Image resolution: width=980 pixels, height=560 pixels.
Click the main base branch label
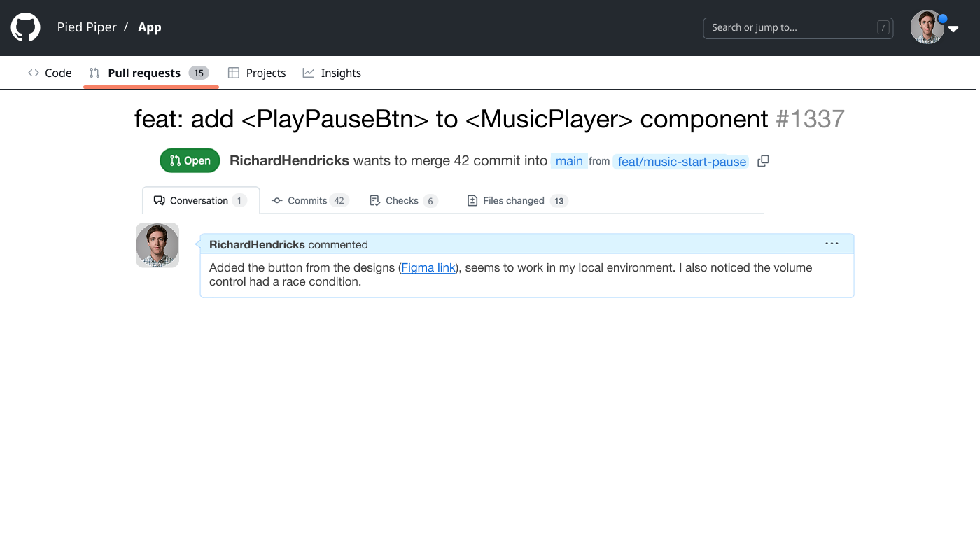(x=569, y=161)
